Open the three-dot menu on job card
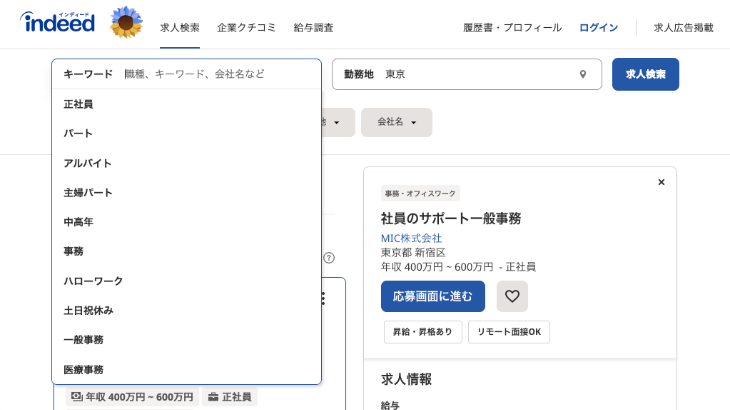This screenshot has height=410, width=730. click(323, 298)
